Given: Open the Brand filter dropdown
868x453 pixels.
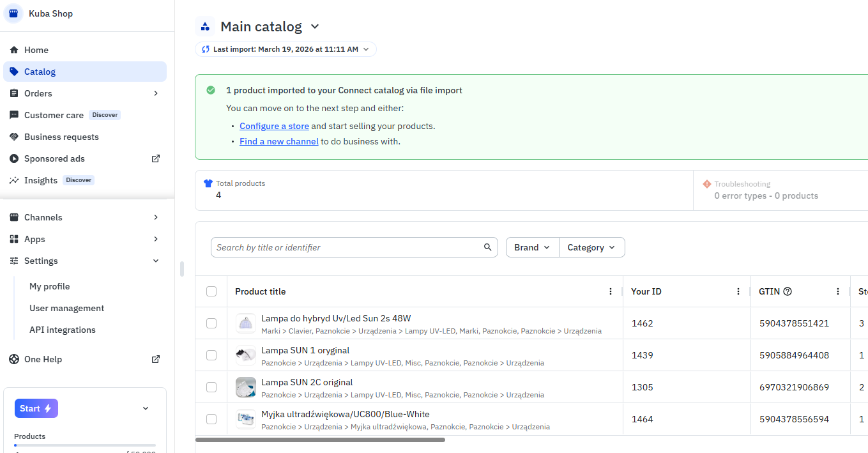Looking at the screenshot, I should point(532,247).
